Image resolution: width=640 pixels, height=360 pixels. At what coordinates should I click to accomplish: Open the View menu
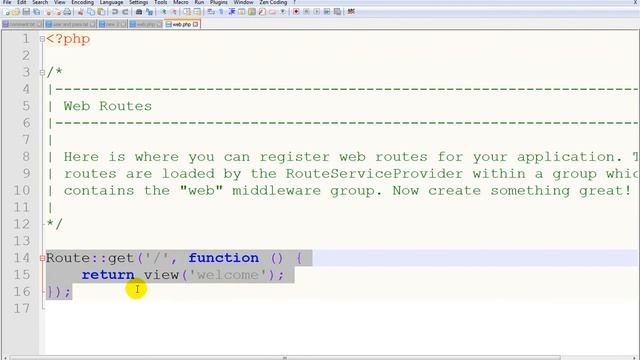coord(60,2)
